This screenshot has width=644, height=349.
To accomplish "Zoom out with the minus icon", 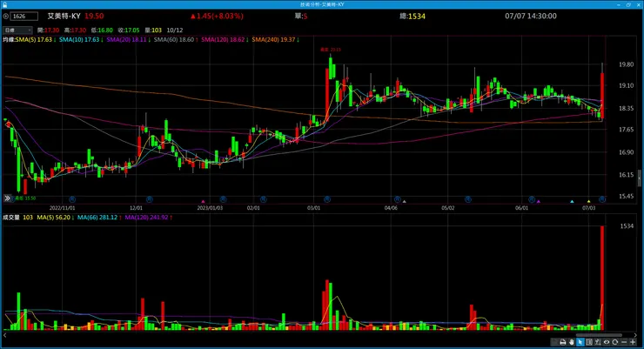I will point(624,342).
